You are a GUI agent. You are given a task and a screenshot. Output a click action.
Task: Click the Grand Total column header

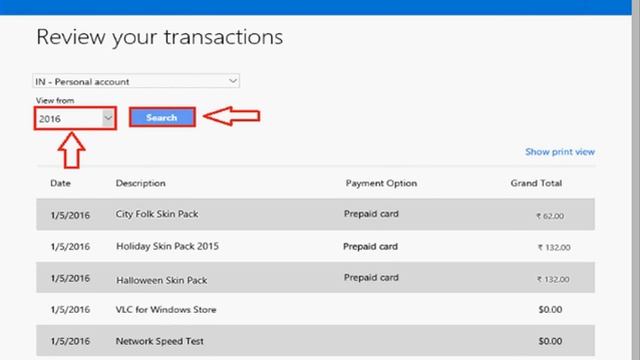point(536,183)
